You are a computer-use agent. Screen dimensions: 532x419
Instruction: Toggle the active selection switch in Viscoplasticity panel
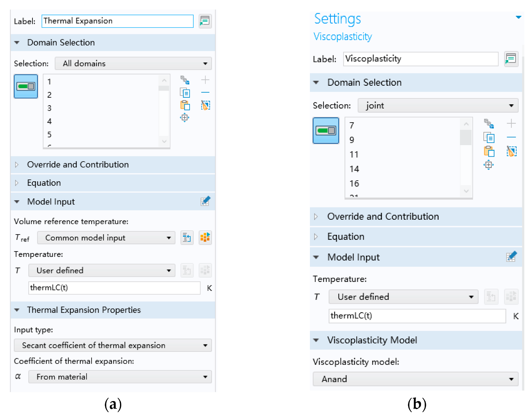tap(326, 131)
